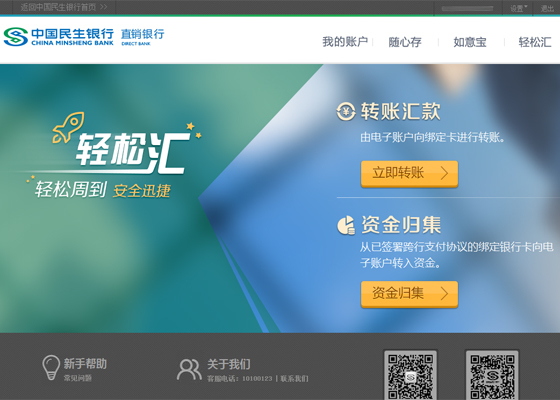Click the customer service phone 10100123 text
This screenshot has width=560, height=400.
[x=257, y=379]
